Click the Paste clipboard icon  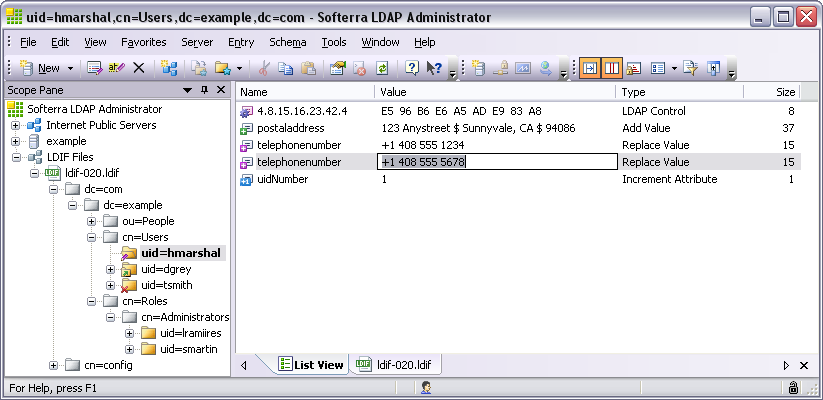point(308,68)
